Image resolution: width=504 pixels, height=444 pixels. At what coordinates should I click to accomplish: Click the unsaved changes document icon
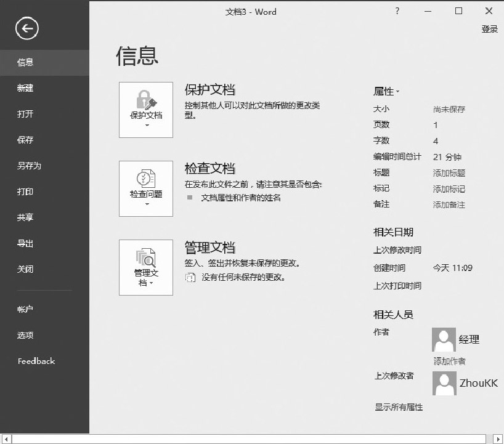pyautogui.click(x=190, y=278)
